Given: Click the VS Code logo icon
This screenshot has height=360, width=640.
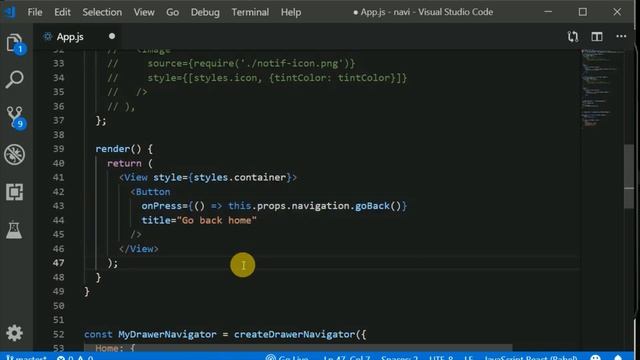Looking at the screenshot, I should tap(10, 12).
